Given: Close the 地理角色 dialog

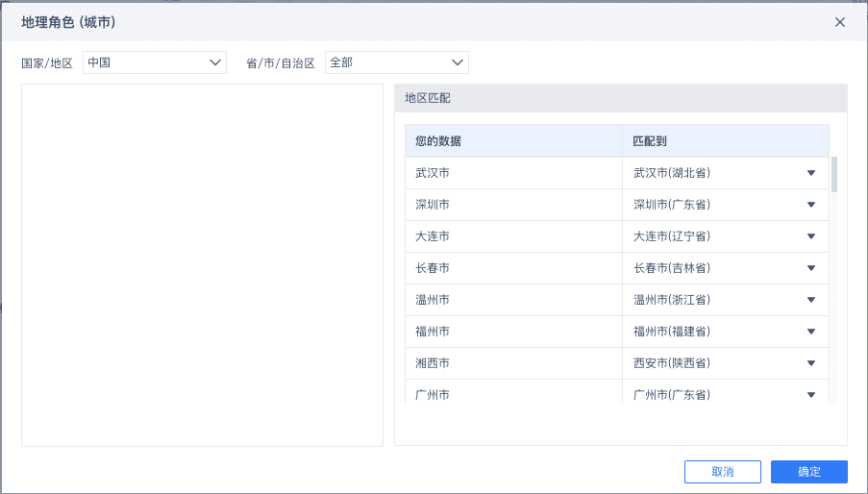Looking at the screenshot, I should [x=840, y=22].
